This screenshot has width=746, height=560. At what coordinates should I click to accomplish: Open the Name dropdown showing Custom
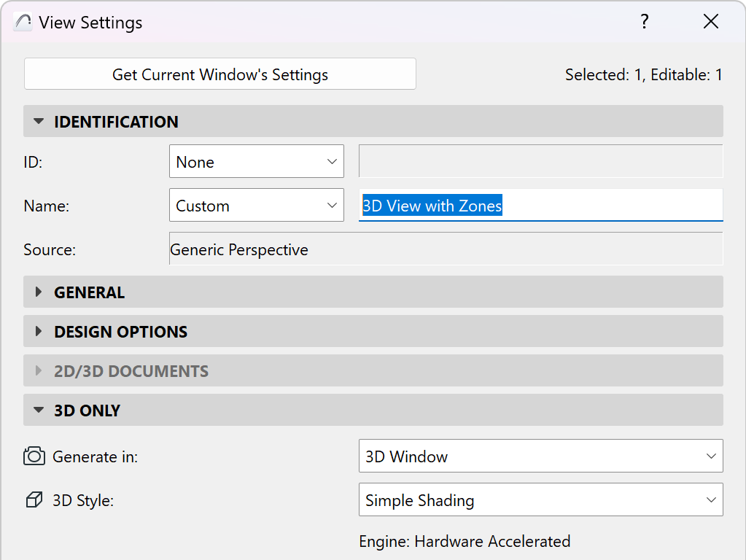[256, 206]
